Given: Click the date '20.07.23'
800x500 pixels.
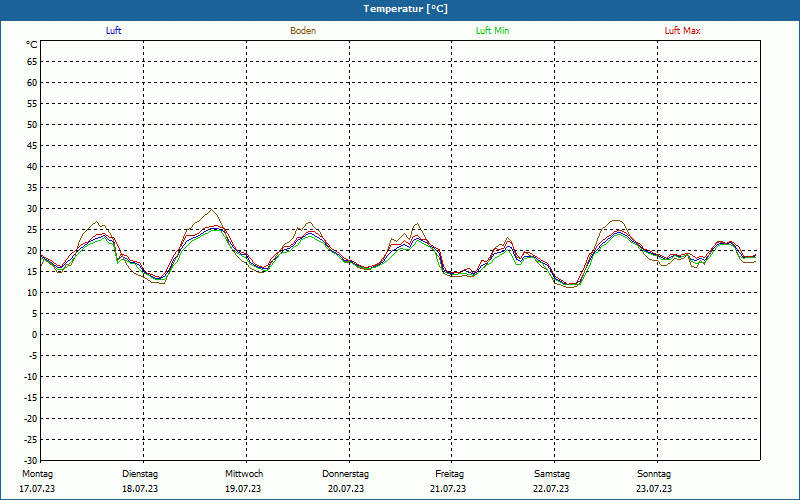Looking at the screenshot, I should tap(346, 489).
